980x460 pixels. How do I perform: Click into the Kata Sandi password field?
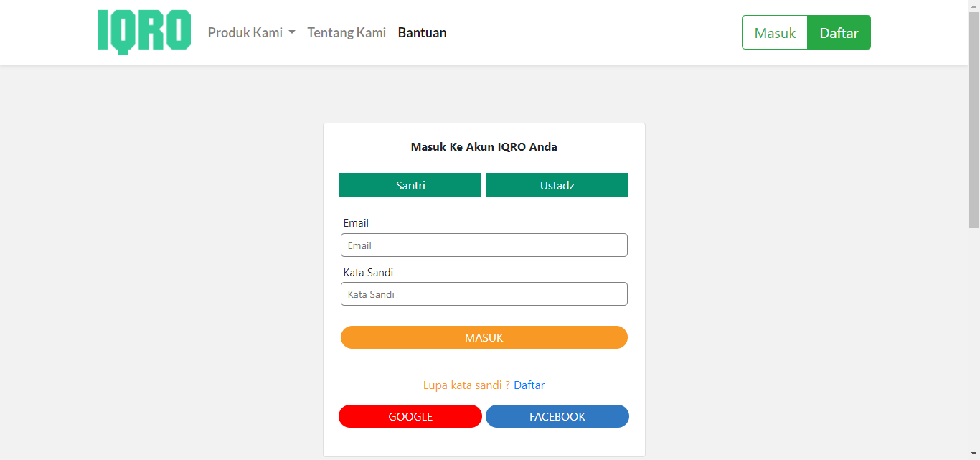coord(484,294)
